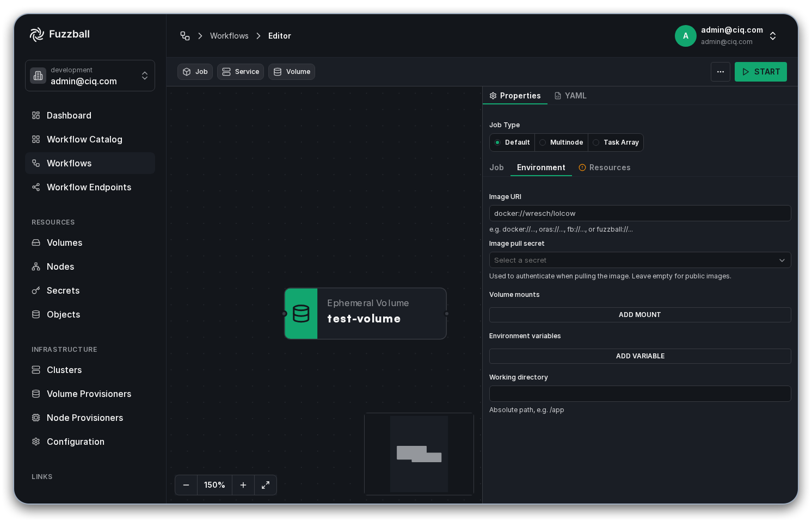Open the development account switcher

90,76
